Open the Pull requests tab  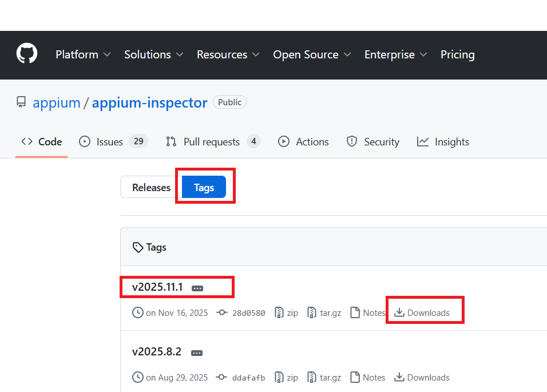[213, 142]
